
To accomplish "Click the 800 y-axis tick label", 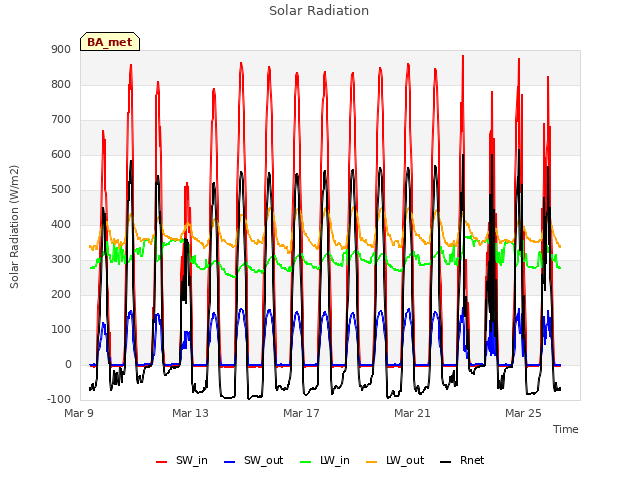I will (x=61, y=84).
